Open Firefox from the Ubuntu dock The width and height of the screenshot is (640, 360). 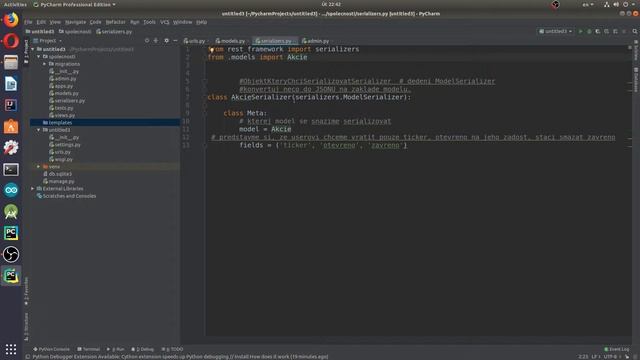[11, 20]
